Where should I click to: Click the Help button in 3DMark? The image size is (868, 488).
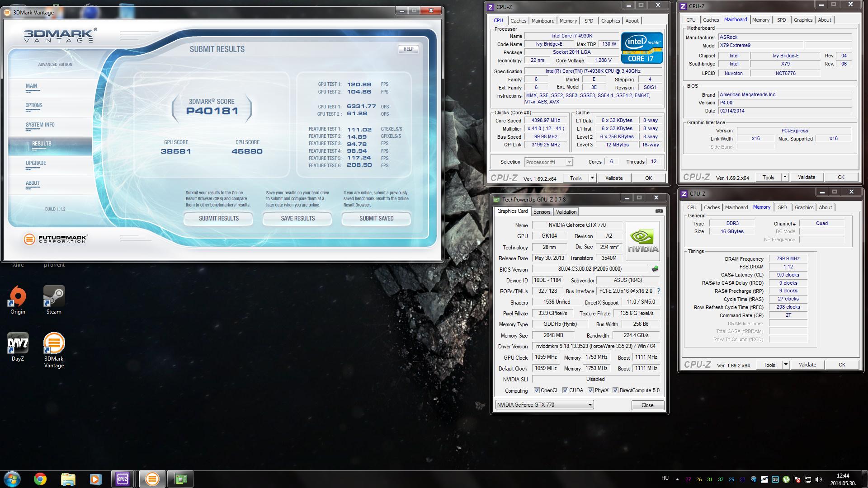click(x=408, y=49)
